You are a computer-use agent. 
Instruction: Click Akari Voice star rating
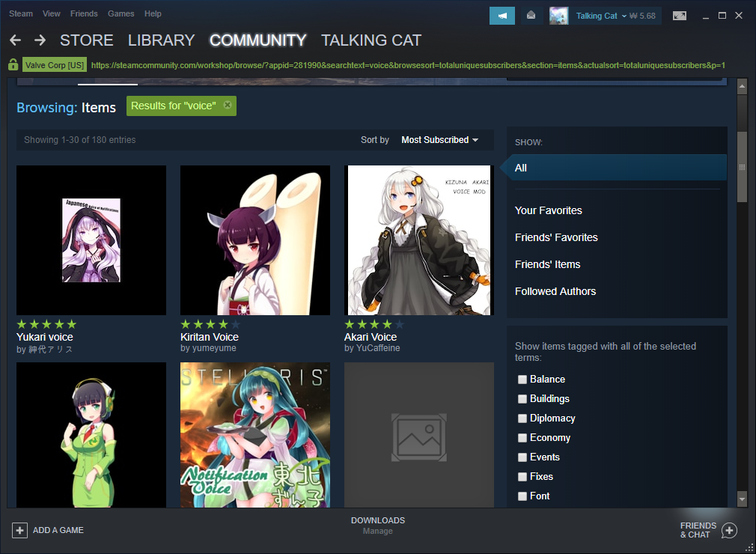374,324
